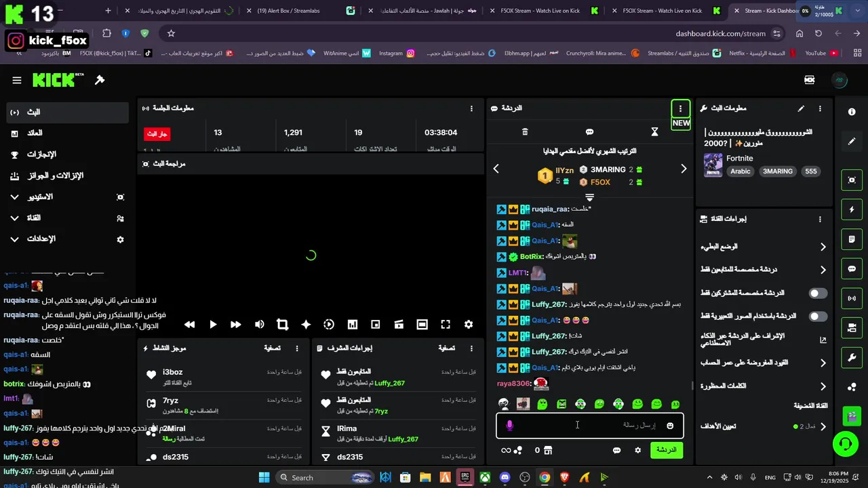Select الإنجازات in the left sidebar
Image resolution: width=868 pixels, height=488 pixels.
tap(67, 155)
